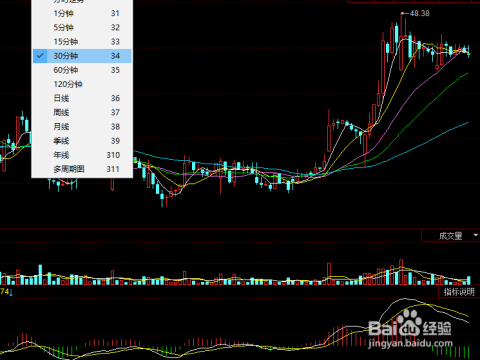Switch to 日线 daily chart
Screen dimensions: 480x360
point(82,98)
